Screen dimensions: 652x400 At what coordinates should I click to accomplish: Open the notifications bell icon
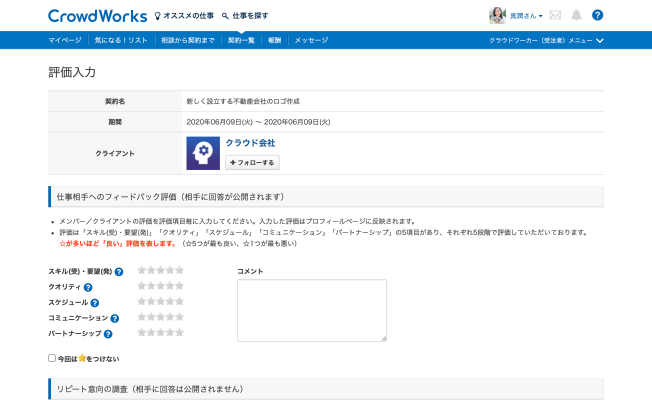point(576,16)
